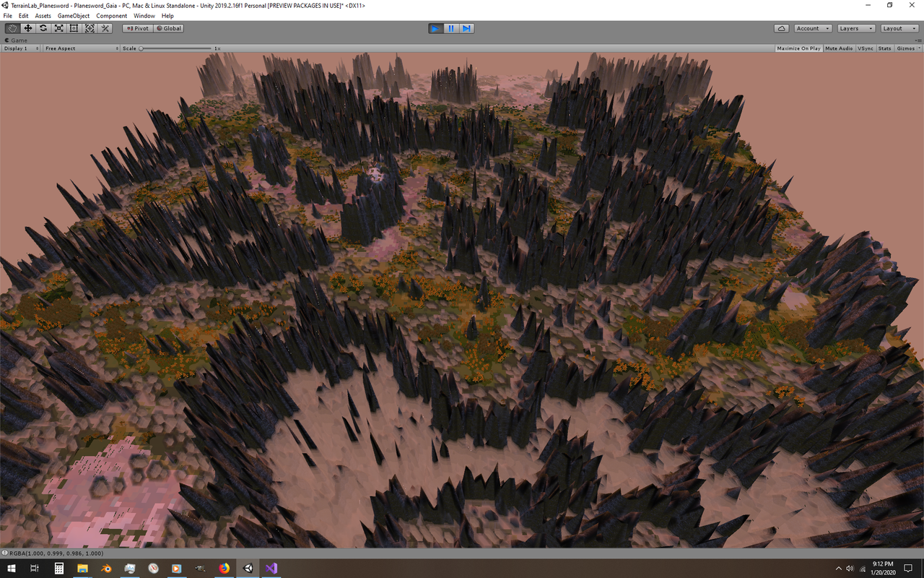Open Task View on taskbar

(35, 569)
